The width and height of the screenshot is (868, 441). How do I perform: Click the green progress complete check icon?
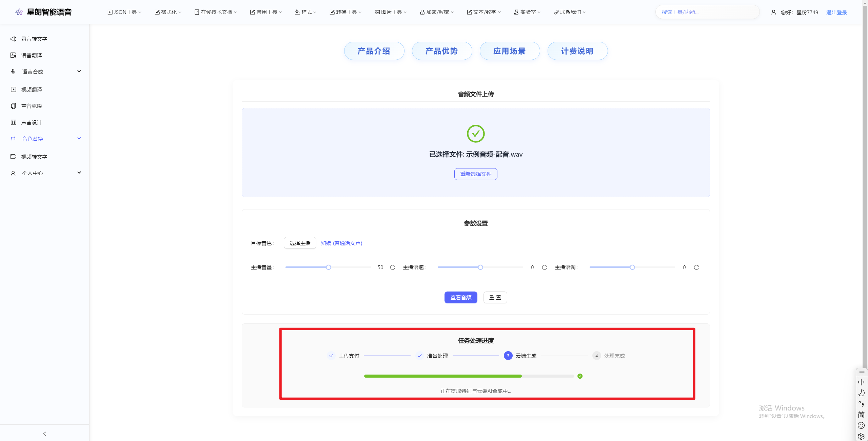point(580,376)
